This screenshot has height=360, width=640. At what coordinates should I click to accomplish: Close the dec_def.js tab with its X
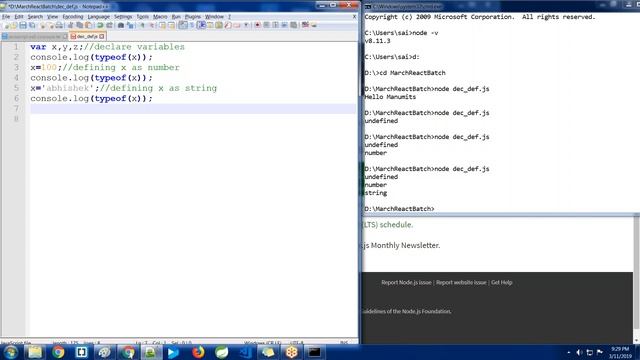102,36
